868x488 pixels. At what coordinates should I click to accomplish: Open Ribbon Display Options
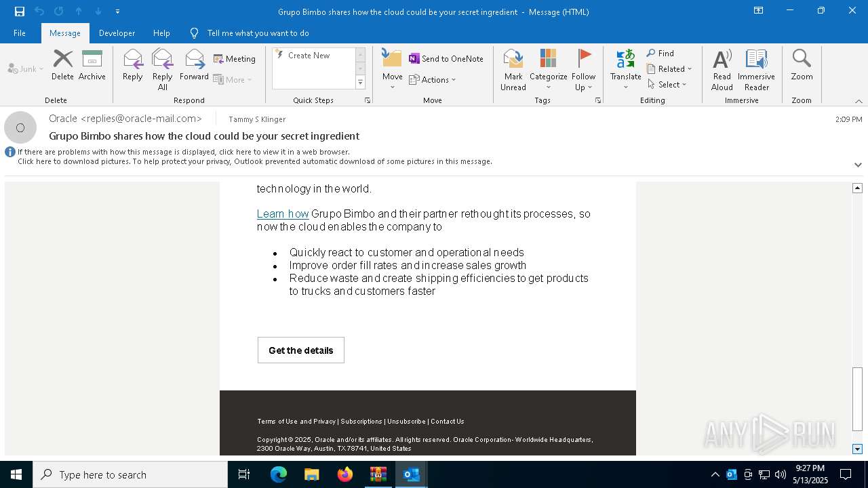coord(758,11)
